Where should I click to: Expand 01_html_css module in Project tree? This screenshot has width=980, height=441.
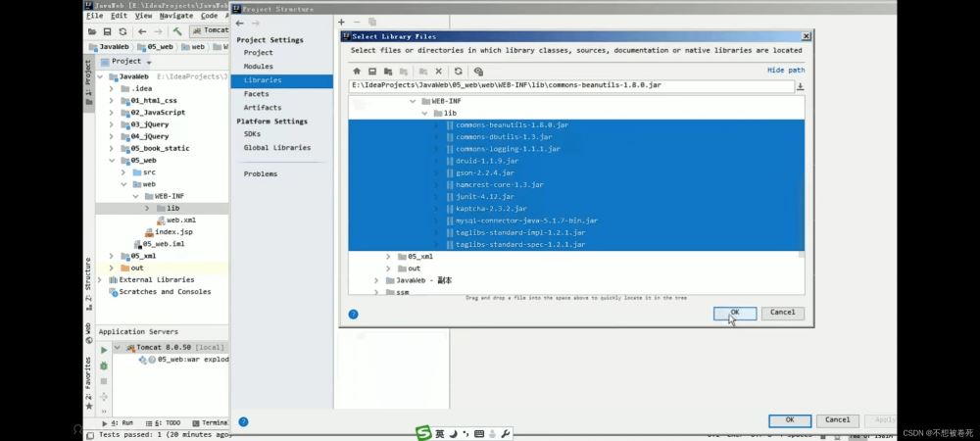112,101
